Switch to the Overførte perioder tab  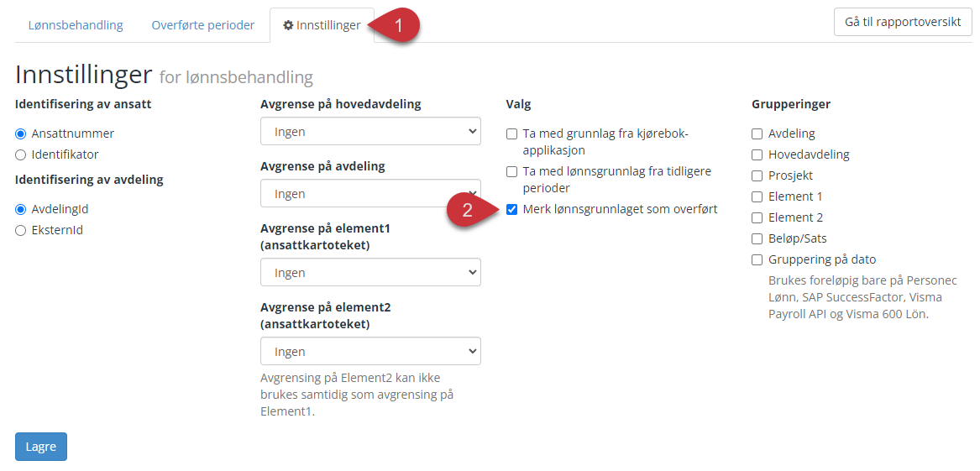pyautogui.click(x=203, y=26)
